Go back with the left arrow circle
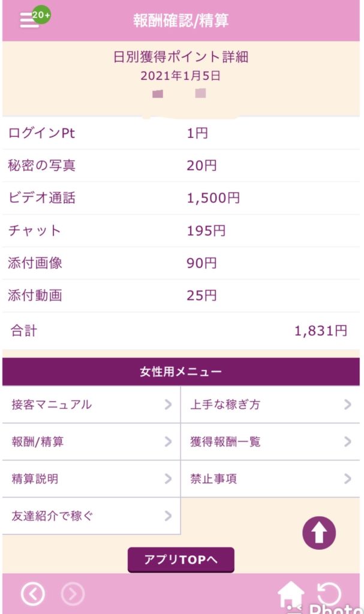Screen dimensions: 364x614 click(33, 594)
